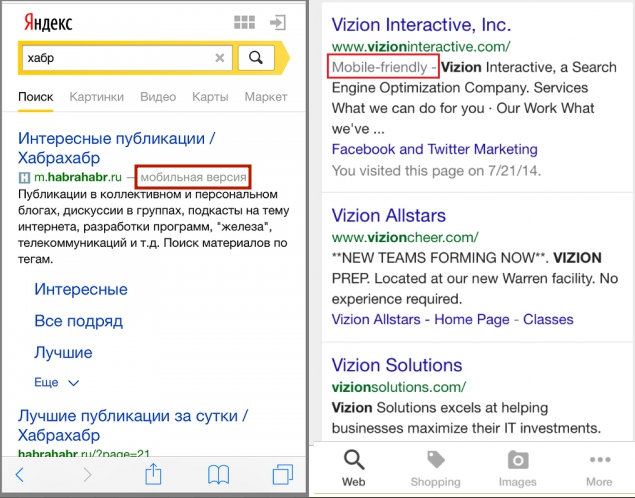
Task: Open the Safari bookmarks book icon
Action: coord(218,475)
